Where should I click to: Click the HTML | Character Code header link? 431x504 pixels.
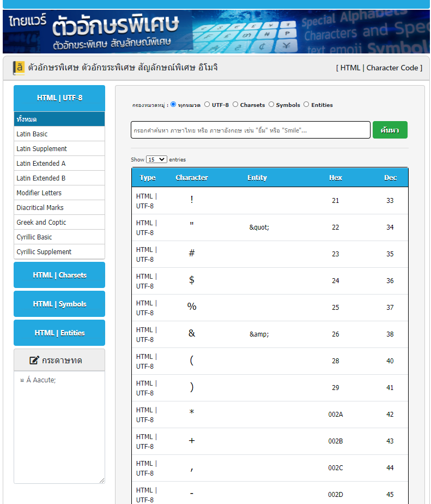click(x=379, y=68)
